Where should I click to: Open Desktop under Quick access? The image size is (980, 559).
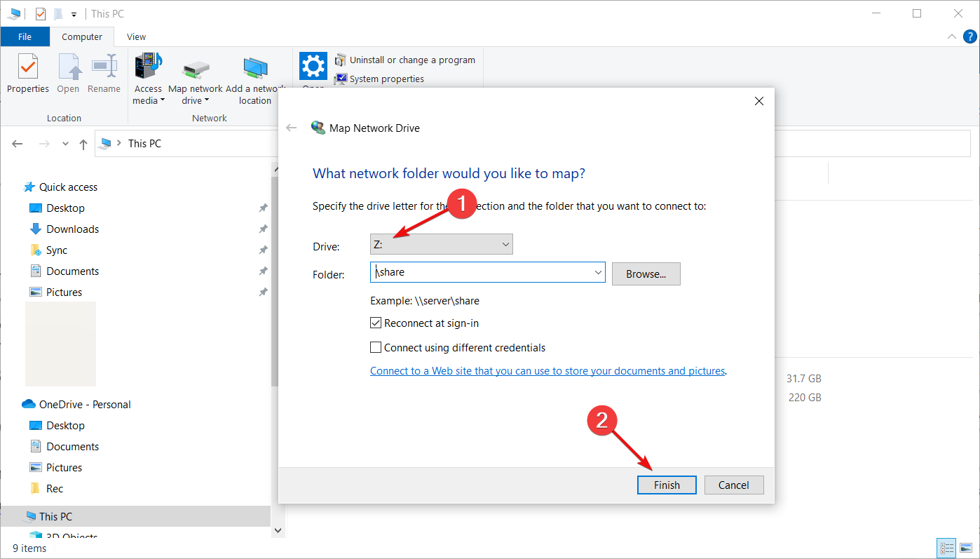point(65,208)
